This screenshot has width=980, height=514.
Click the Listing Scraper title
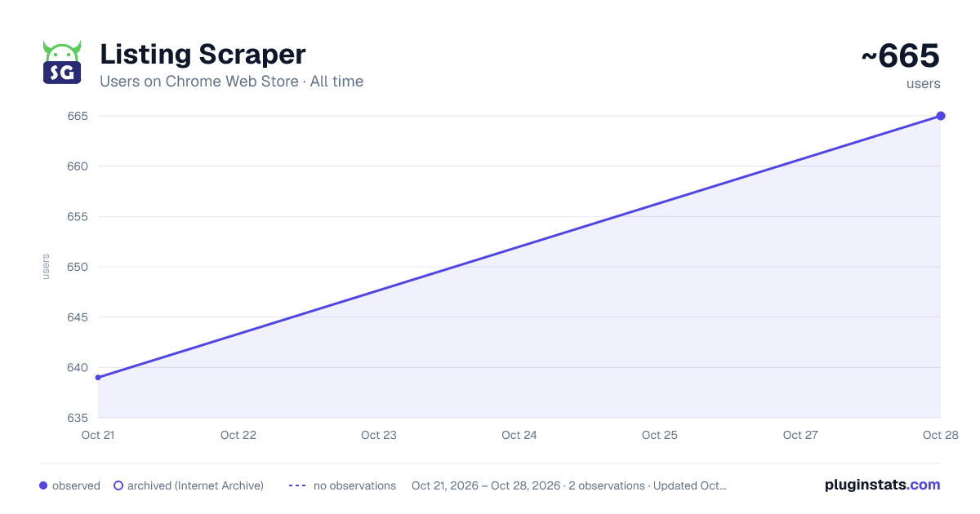203,55
